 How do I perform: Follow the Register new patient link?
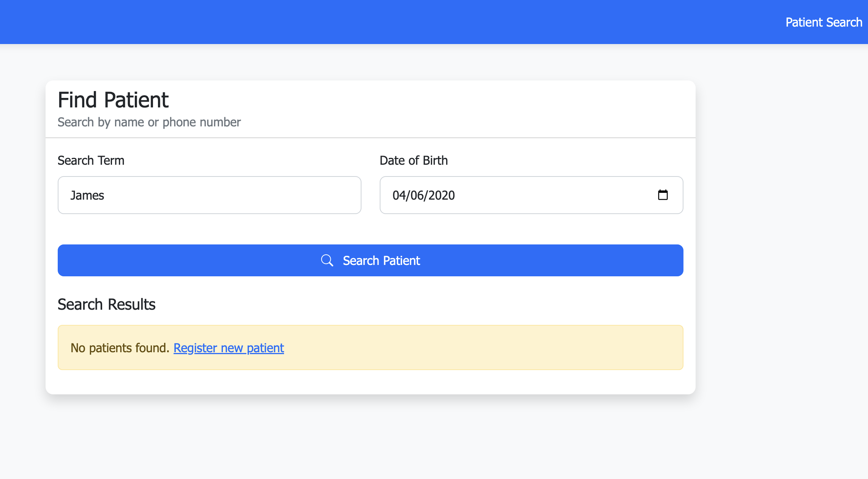point(229,348)
